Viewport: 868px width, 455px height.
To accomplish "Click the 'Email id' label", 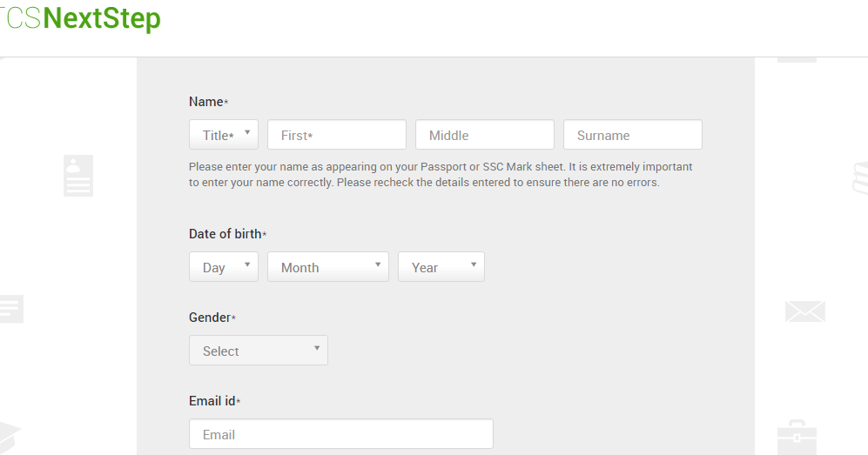I will (214, 401).
